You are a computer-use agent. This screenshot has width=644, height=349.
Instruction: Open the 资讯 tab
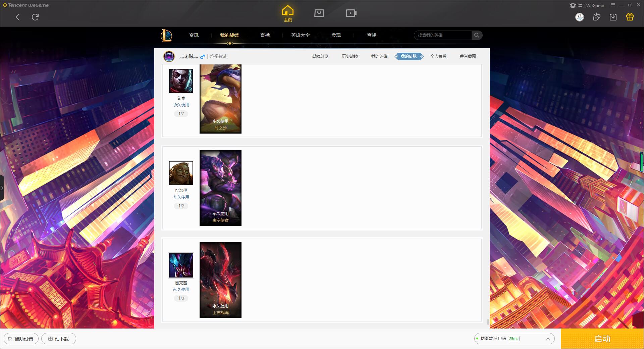(x=194, y=35)
